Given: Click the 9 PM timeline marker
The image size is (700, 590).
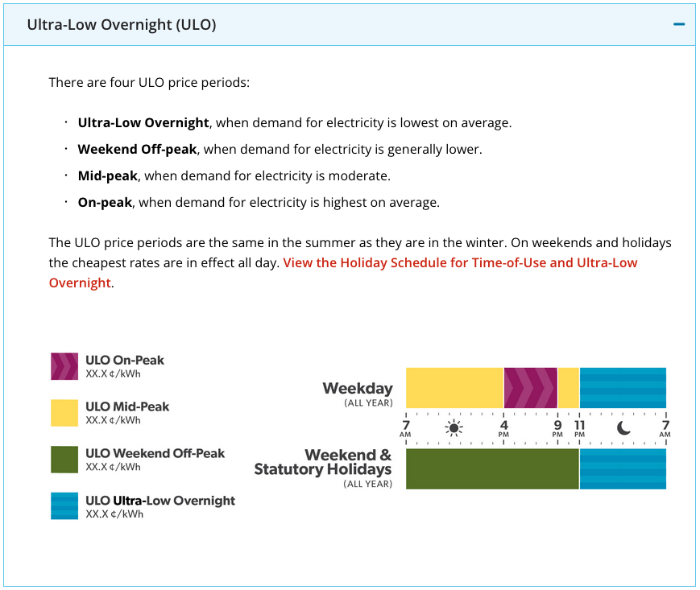Looking at the screenshot, I should tap(557, 428).
